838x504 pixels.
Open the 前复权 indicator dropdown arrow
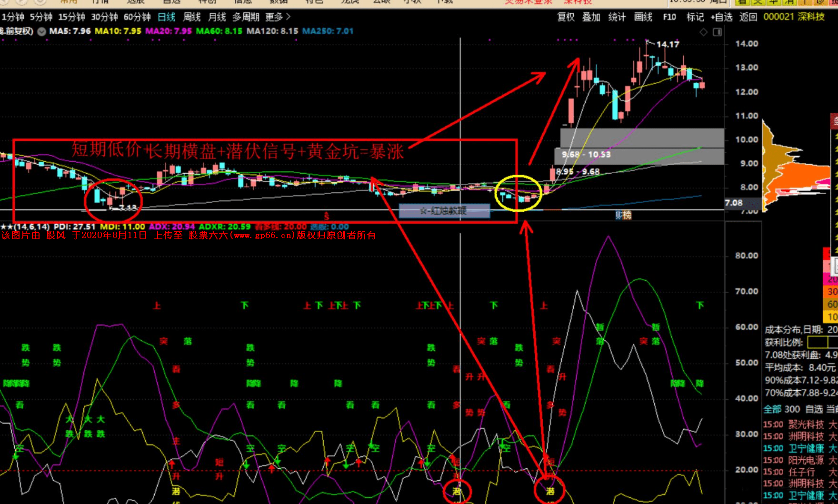point(42,31)
